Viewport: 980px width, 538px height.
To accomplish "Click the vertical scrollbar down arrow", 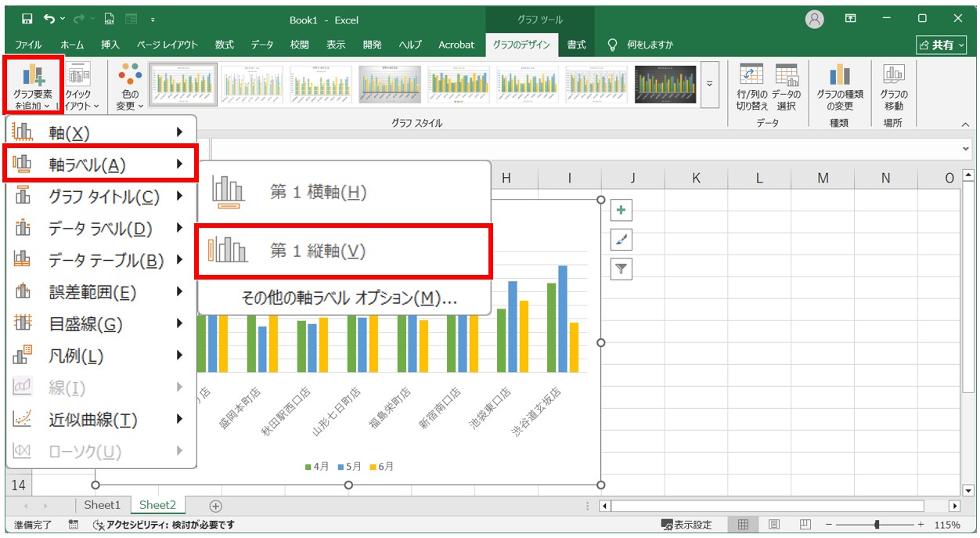I will coord(967,490).
